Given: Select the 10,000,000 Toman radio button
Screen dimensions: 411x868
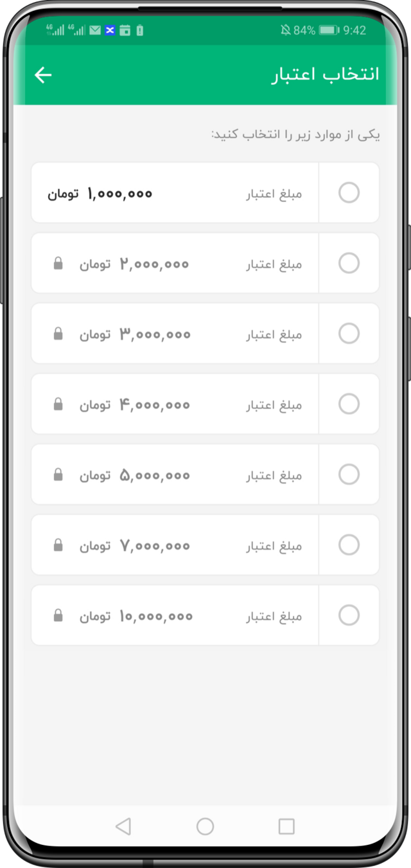Looking at the screenshot, I should pos(349,615).
